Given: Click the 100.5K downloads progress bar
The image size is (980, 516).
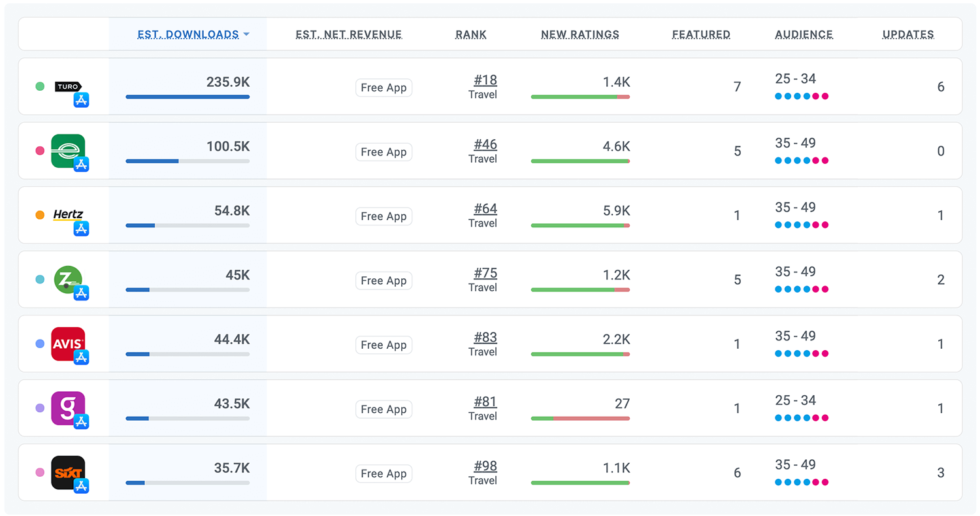Looking at the screenshot, I should [x=188, y=161].
